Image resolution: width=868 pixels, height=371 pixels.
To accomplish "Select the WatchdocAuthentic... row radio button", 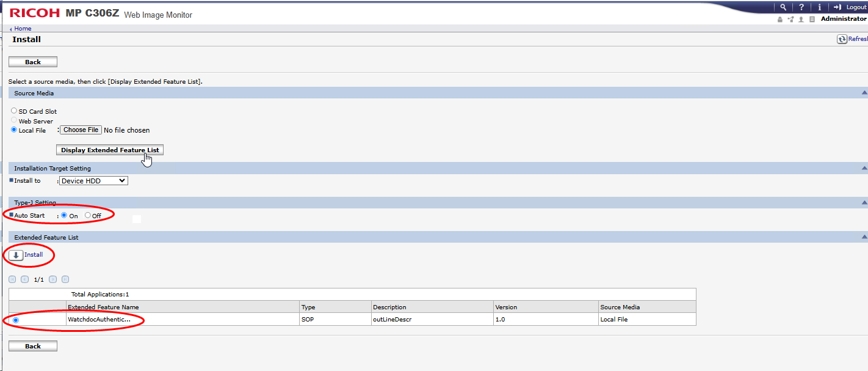I will [15, 320].
